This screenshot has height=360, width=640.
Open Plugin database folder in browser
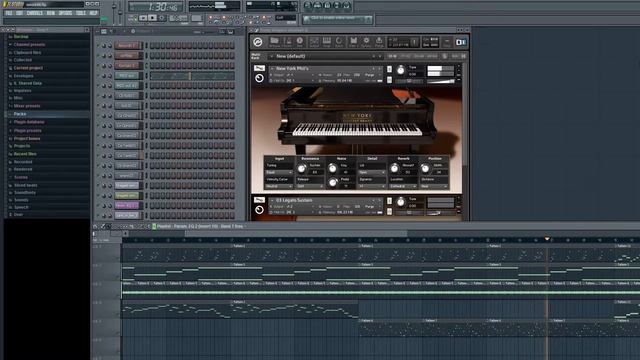(29, 122)
